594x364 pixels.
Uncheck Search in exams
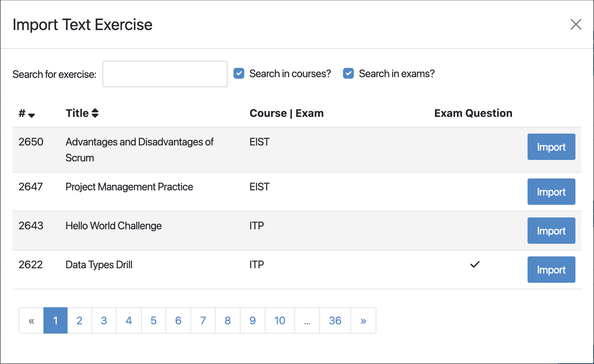click(x=348, y=73)
